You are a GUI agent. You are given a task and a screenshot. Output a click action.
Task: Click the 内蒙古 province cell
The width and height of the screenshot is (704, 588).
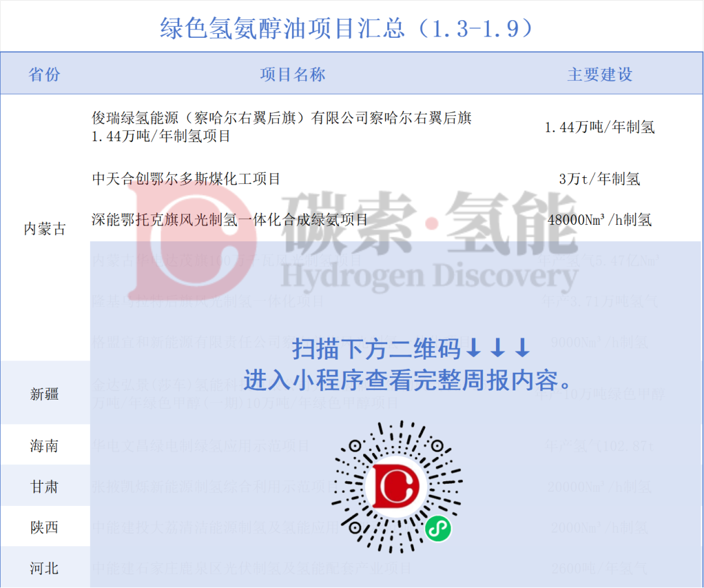coord(44,229)
